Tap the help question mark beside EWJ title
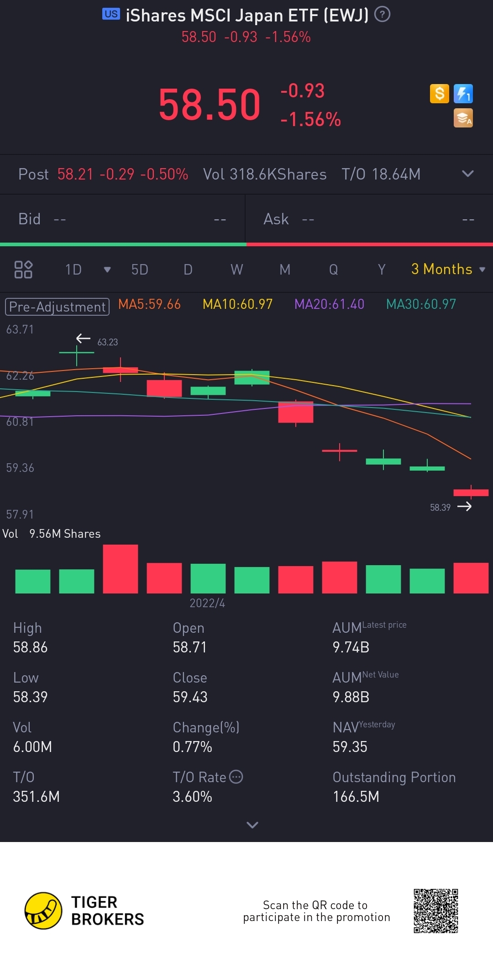 click(x=382, y=15)
